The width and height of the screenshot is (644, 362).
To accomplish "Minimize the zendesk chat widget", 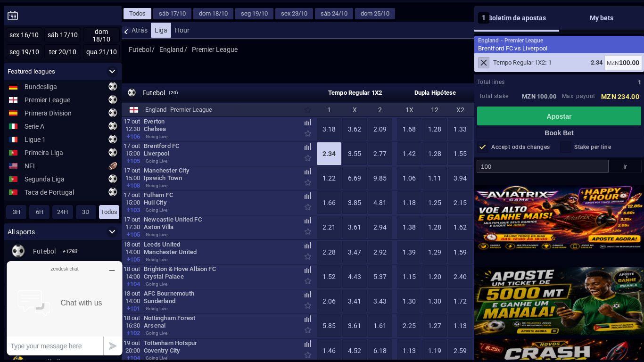I will [112, 271].
